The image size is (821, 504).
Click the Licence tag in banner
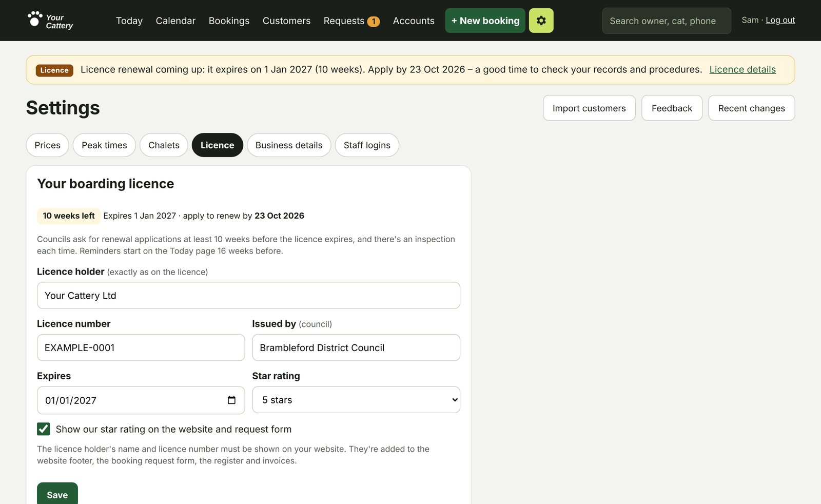pyautogui.click(x=54, y=70)
